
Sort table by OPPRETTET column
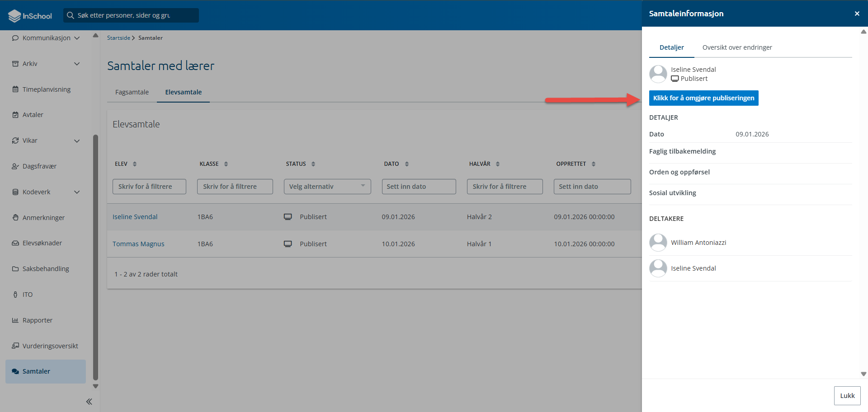pyautogui.click(x=594, y=164)
